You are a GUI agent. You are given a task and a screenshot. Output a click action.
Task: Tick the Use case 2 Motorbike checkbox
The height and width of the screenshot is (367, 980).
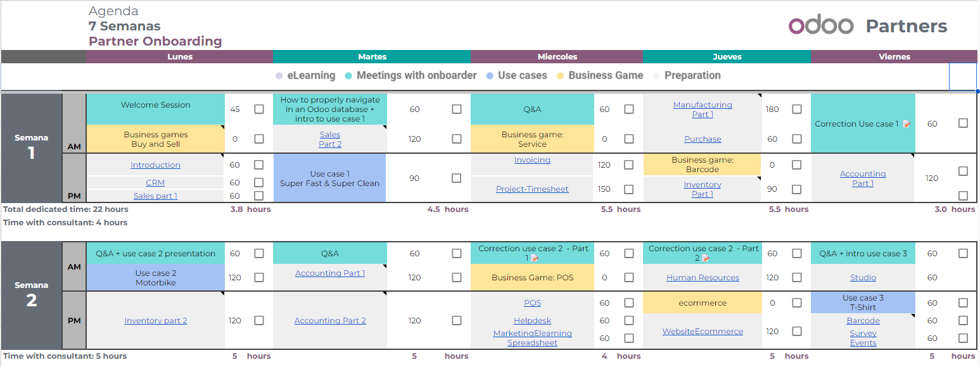tap(259, 278)
